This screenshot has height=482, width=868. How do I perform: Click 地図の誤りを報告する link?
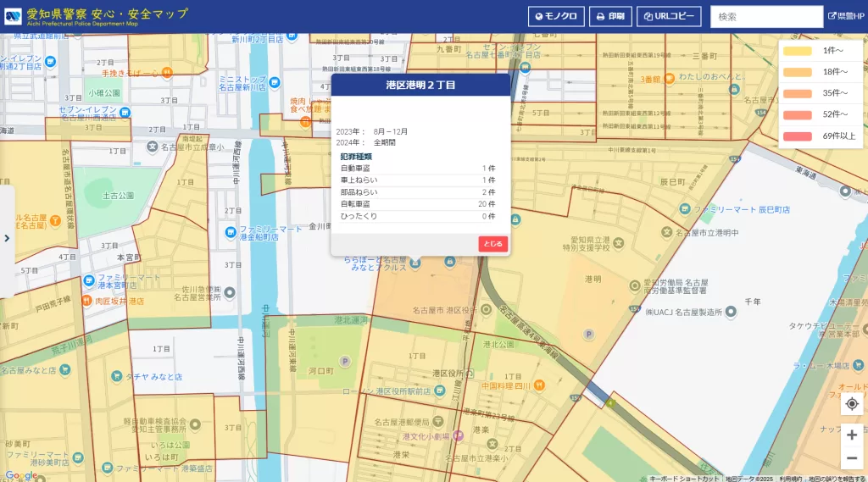tap(837, 478)
